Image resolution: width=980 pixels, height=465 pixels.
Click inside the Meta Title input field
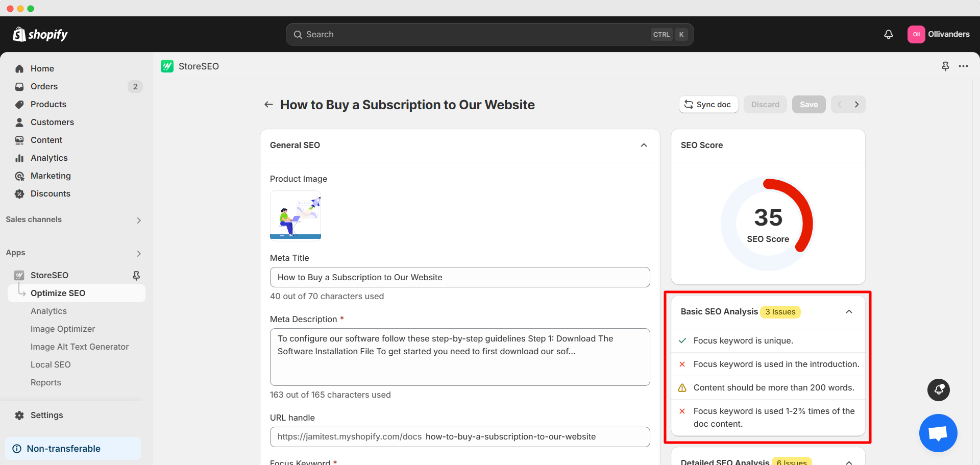459,277
